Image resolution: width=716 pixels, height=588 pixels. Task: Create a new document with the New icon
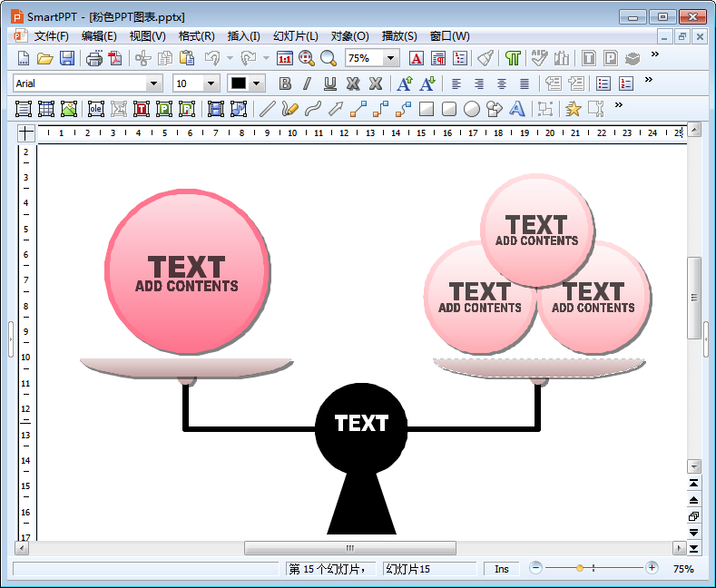point(24,58)
